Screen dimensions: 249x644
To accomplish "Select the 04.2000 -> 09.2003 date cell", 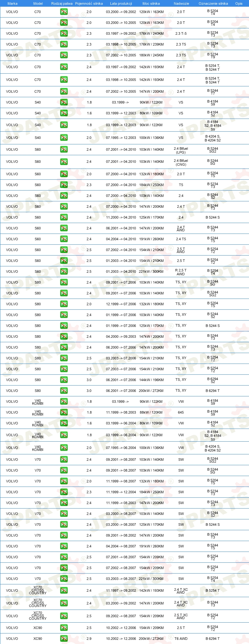I will pos(121,336).
